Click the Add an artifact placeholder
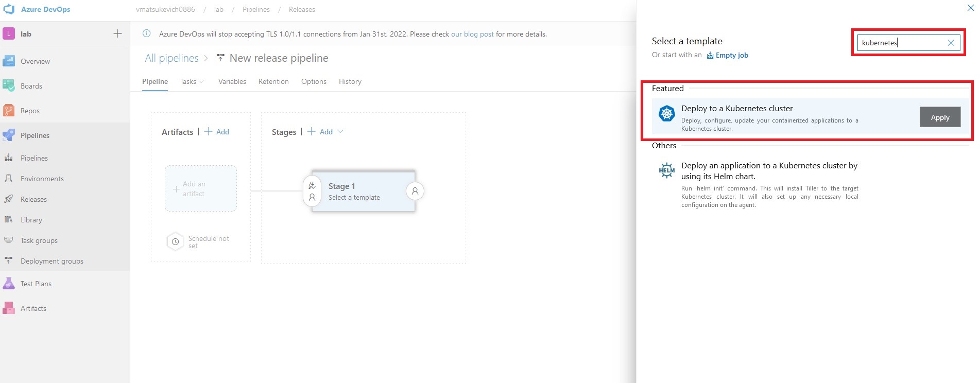Viewport: 980px width, 383px height. (200, 188)
